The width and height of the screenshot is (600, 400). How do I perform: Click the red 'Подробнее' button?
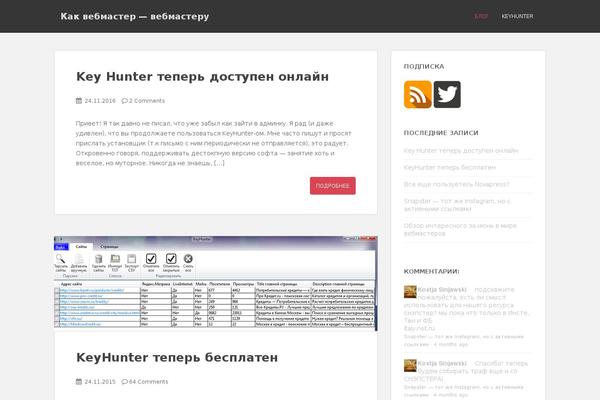pos(333,186)
